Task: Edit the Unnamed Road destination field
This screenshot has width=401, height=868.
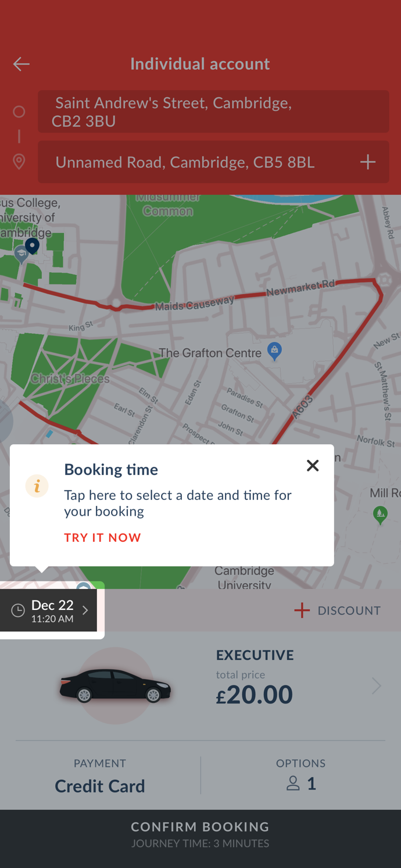Action: (x=198, y=162)
